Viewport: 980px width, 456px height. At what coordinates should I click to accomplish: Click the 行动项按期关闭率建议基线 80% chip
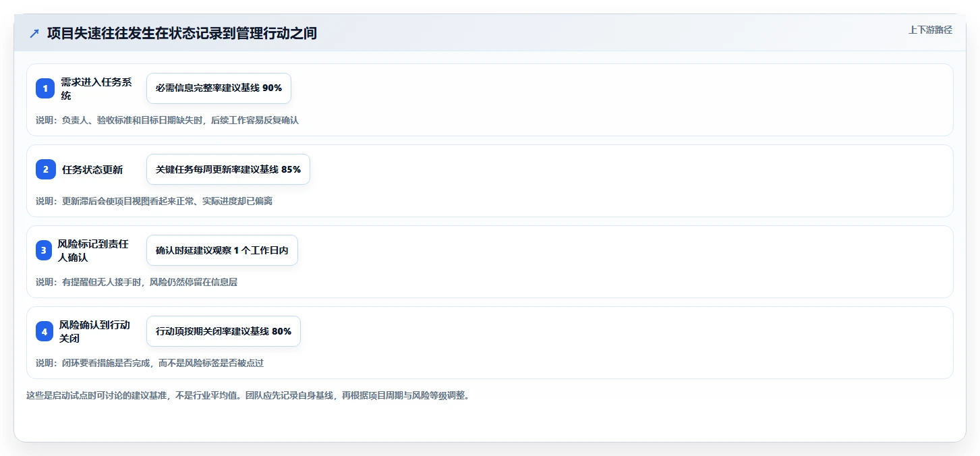pos(223,331)
